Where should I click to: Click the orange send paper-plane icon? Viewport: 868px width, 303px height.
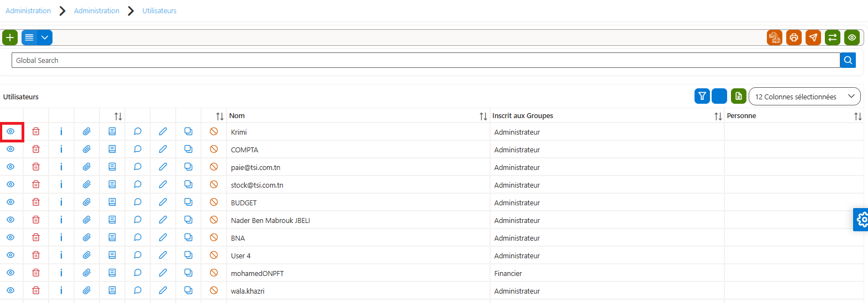click(x=813, y=38)
